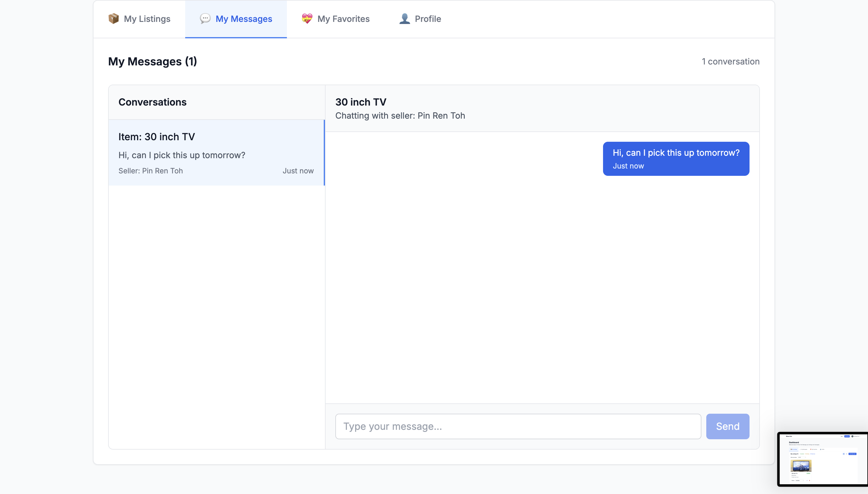Click the 'Conversations' panel heading
The height and width of the screenshot is (494, 868).
(x=152, y=102)
